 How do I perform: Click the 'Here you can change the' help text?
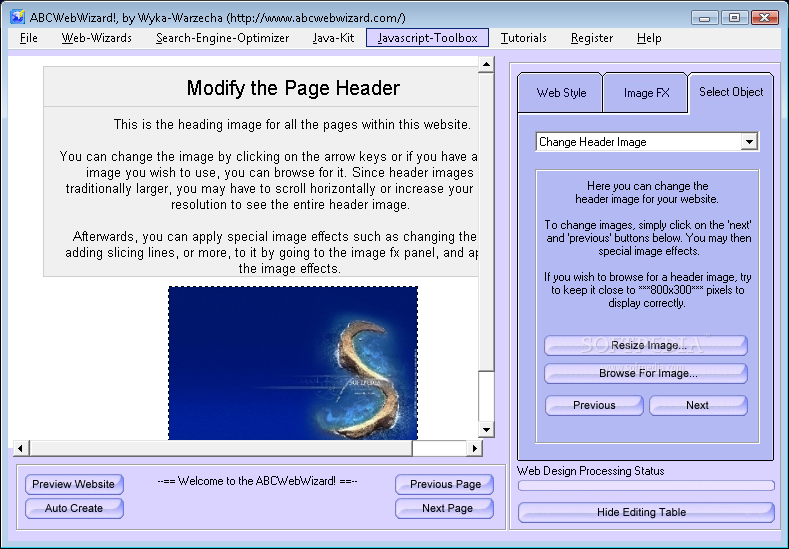pos(647,186)
